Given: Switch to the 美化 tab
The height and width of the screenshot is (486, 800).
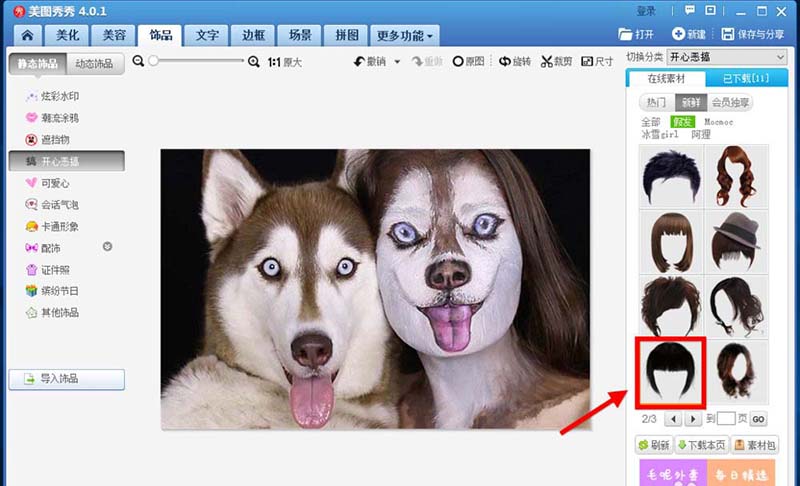Looking at the screenshot, I should pos(67,35).
